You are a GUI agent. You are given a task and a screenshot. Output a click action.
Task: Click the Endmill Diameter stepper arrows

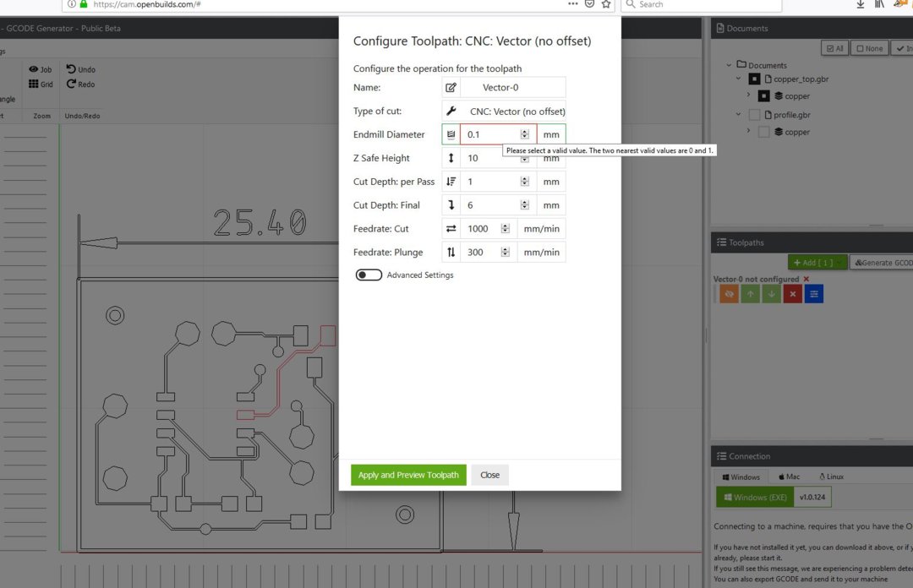(x=525, y=134)
